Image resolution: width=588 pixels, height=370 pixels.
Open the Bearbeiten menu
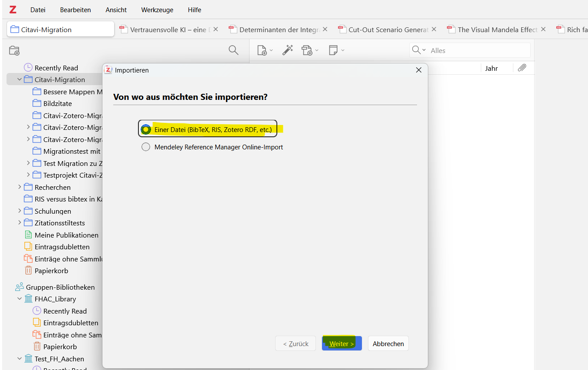(x=76, y=10)
